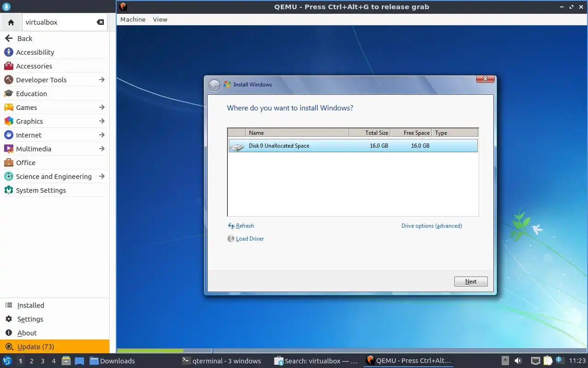Click the volume speaker tray icon

point(518,361)
